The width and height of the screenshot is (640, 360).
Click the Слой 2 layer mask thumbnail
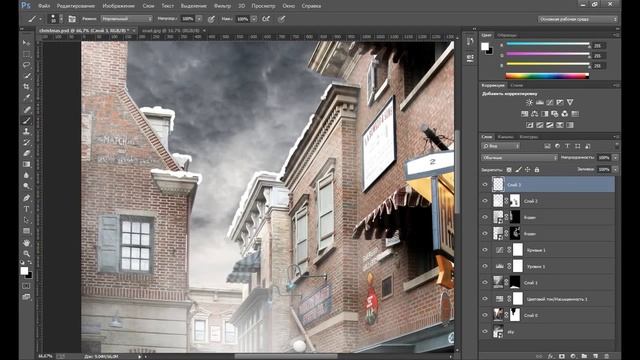click(x=515, y=201)
